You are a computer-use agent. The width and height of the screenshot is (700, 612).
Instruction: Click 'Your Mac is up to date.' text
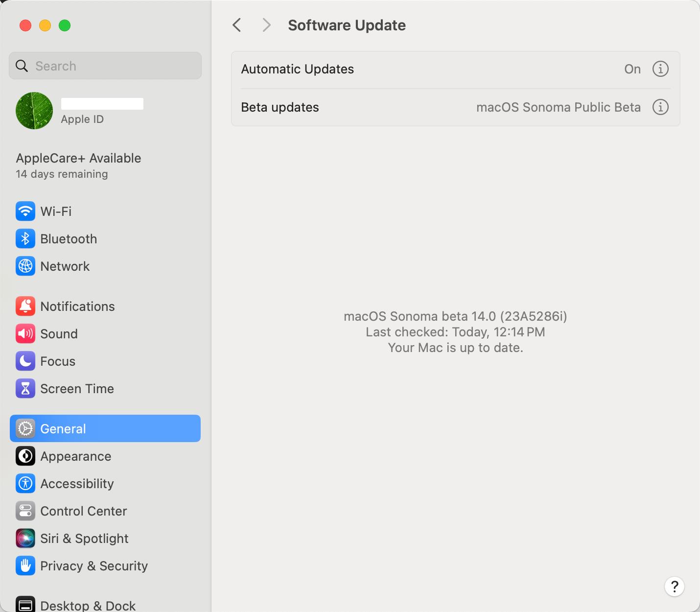point(455,348)
